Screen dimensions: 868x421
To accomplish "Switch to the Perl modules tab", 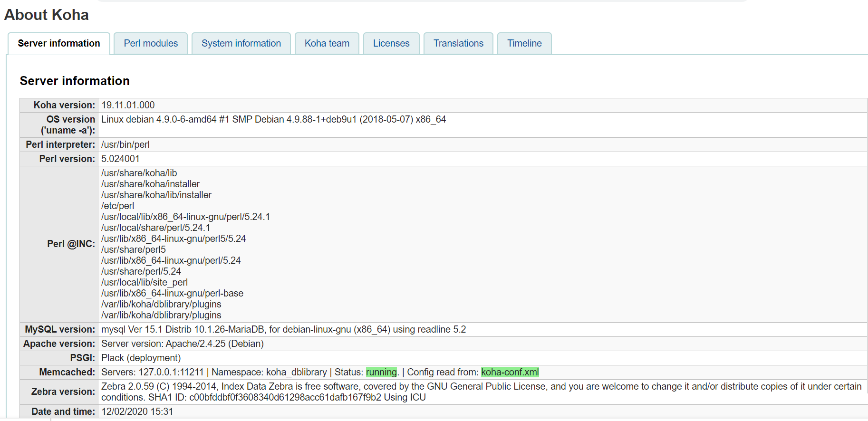I will pos(151,44).
